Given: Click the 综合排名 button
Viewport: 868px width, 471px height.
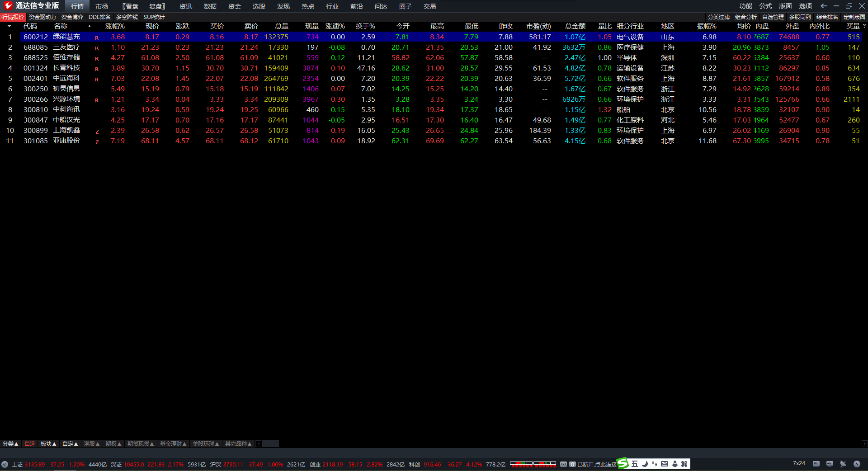Looking at the screenshot, I should coord(827,17).
